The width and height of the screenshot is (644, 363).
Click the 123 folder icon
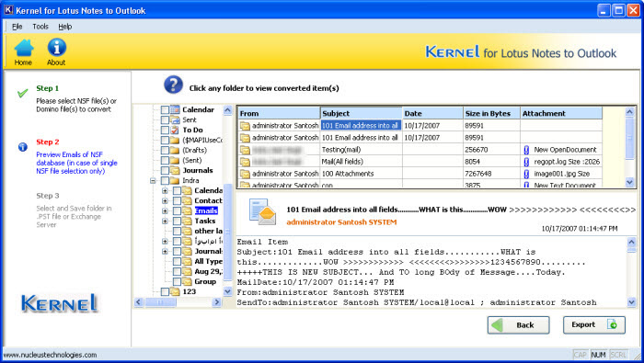(176, 291)
